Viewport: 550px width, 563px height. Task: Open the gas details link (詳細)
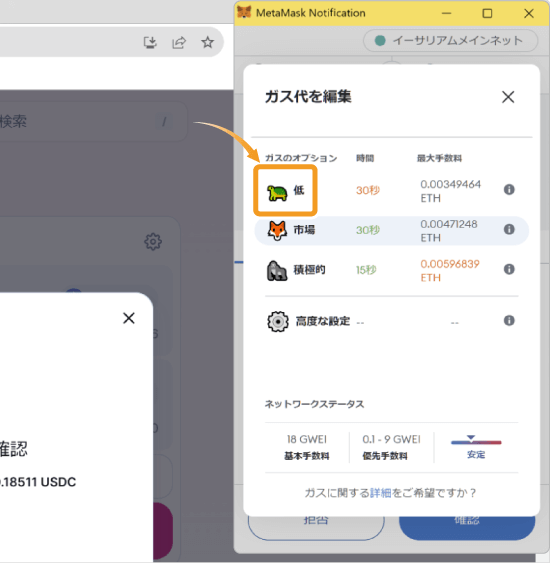[x=381, y=493]
